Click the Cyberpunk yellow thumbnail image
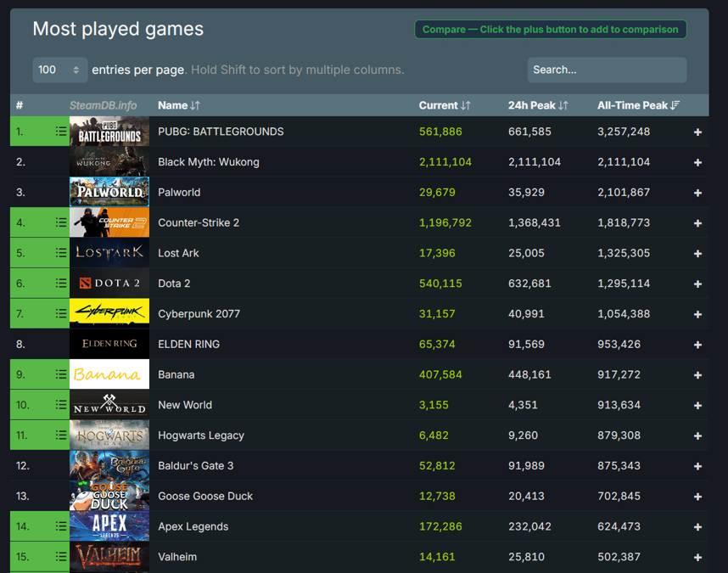The width and height of the screenshot is (728, 573). pos(109,313)
